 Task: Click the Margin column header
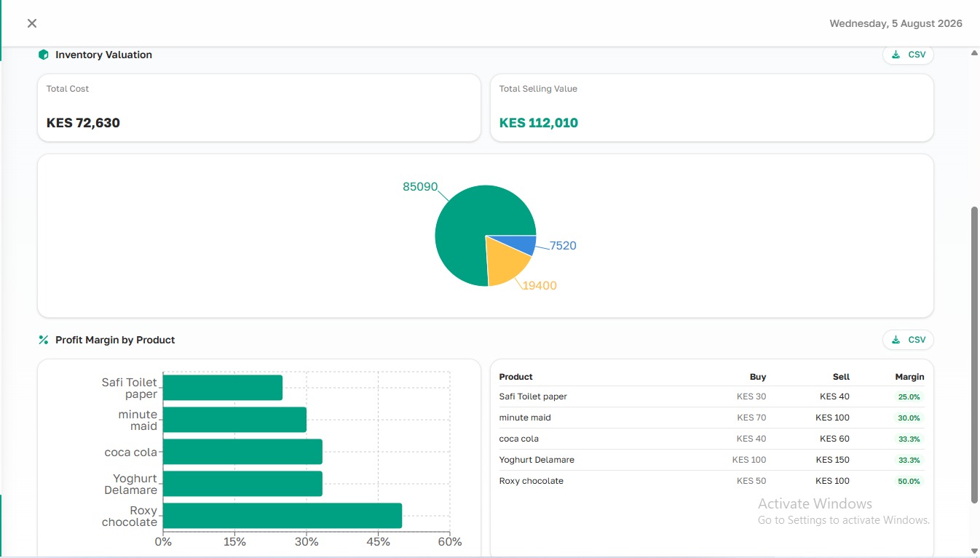pos(909,377)
